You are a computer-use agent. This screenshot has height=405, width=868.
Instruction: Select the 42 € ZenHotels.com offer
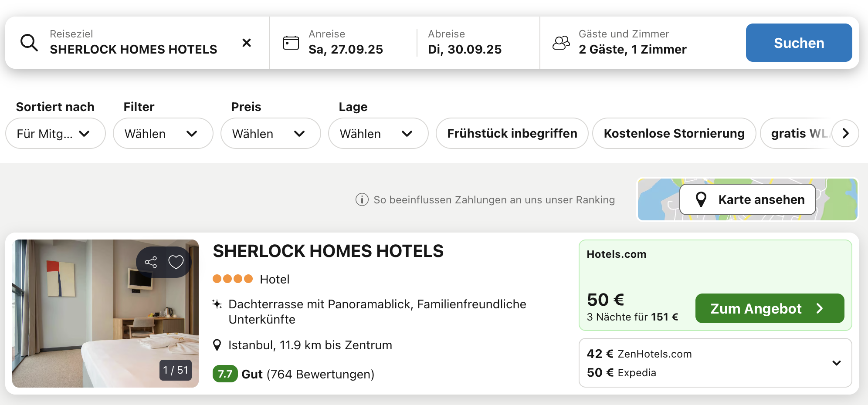click(x=639, y=354)
